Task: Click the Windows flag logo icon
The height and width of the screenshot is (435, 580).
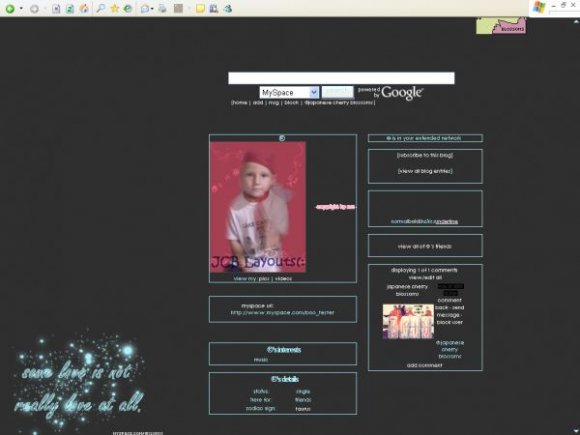Action: coord(539,7)
